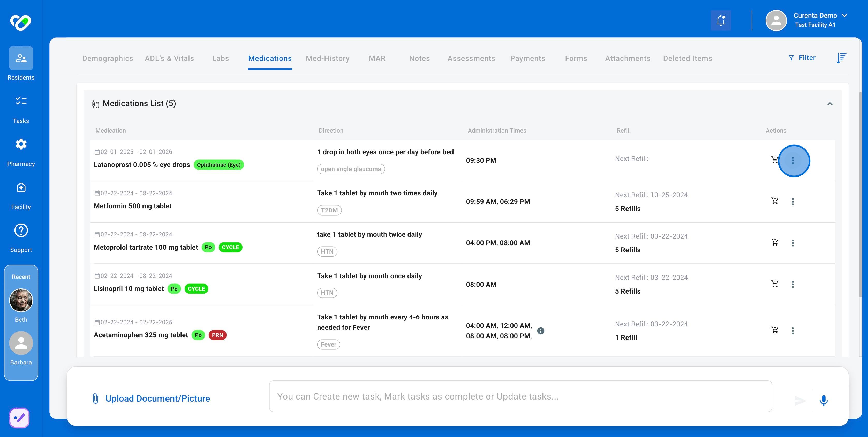Switch to the Med-History tab
Image resolution: width=868 pixels, height=437 pixels.
point(328,59)
